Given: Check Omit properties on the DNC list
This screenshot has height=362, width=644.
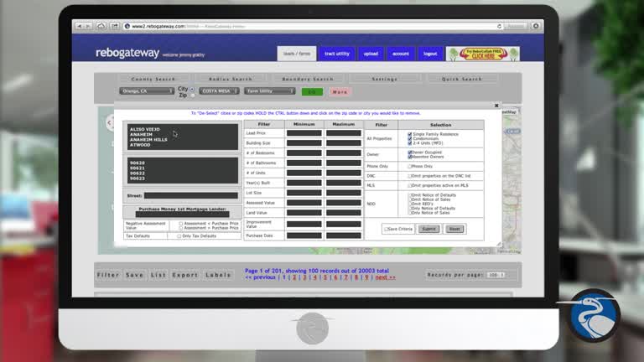Looking at the screenshot, I should point(409,176).
